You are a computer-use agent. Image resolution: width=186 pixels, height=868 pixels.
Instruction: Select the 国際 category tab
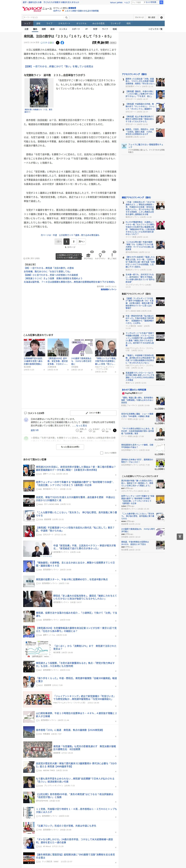click(x=44, y=29)
